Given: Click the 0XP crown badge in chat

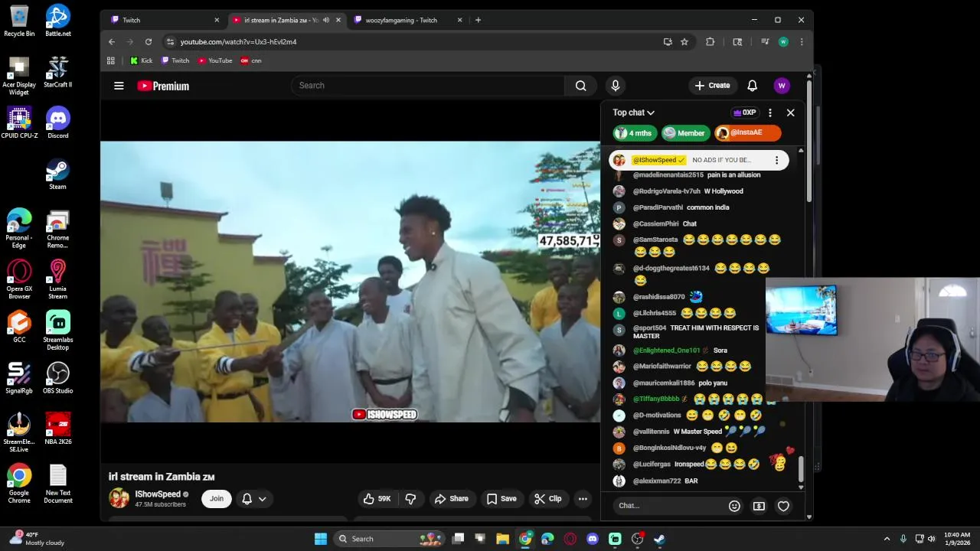Looking at the screenshot, I should tap(744, 112).
